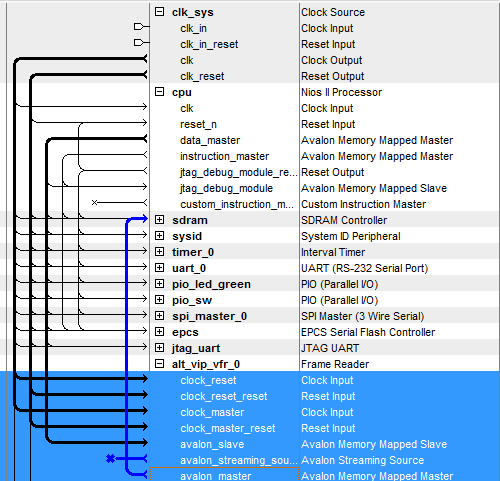The width and height of the screenshot is (500, 481).
Task: Click blue x on avalon streaming source
Action: 110,459
